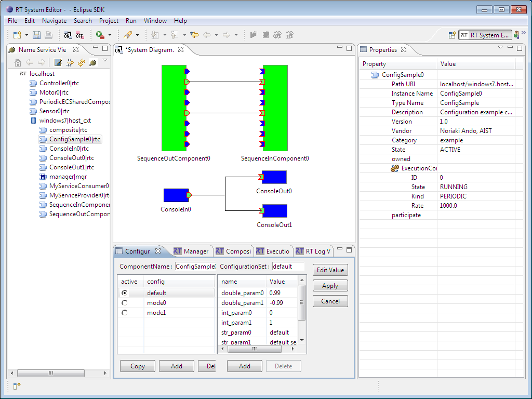Click the parameter table horizontal scrollbar thumb
The image size is (532, 399).
[255, 349]
